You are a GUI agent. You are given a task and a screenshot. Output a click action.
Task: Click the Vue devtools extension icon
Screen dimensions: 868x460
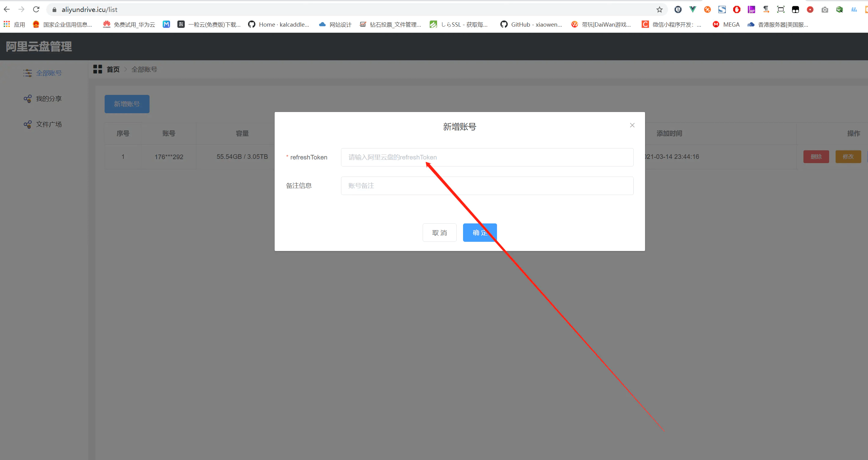tap(692, 9)
